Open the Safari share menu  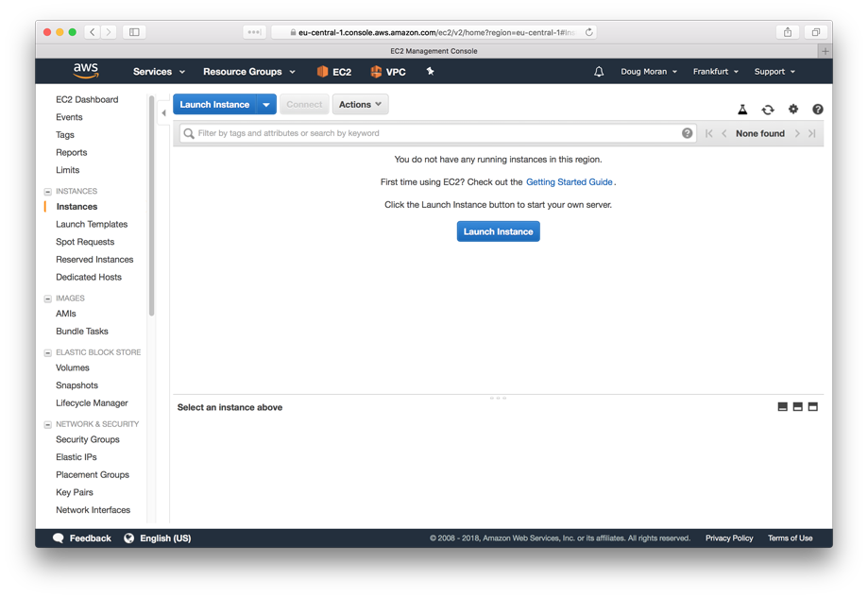coord(787,32)
